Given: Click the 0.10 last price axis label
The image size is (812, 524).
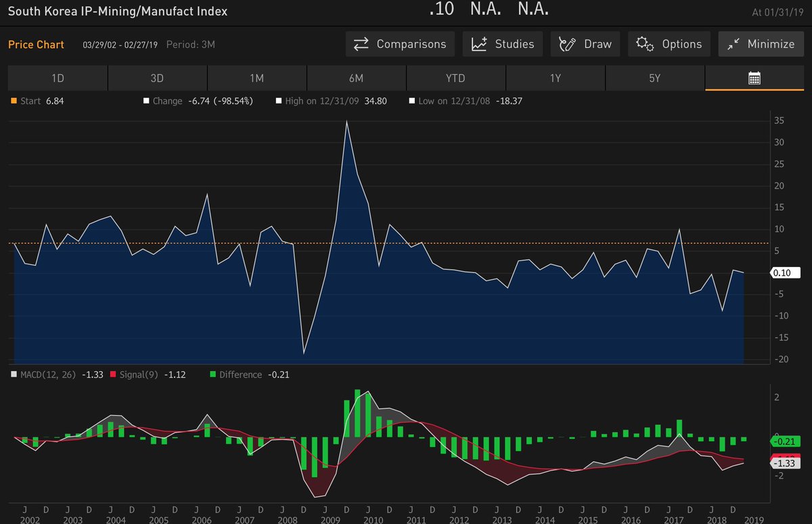Looking at the screenshot, I should [x=786, y=272].
